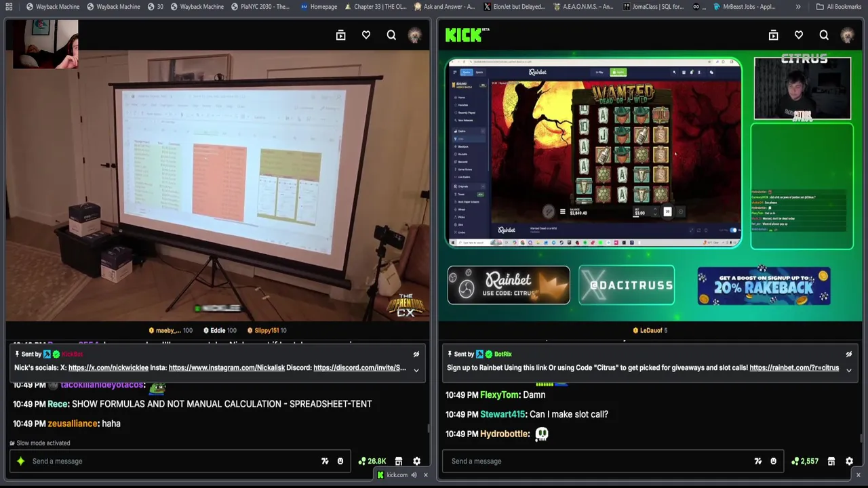Open Following heart icon in right pane
868x488 pixels.
point(799,35)
